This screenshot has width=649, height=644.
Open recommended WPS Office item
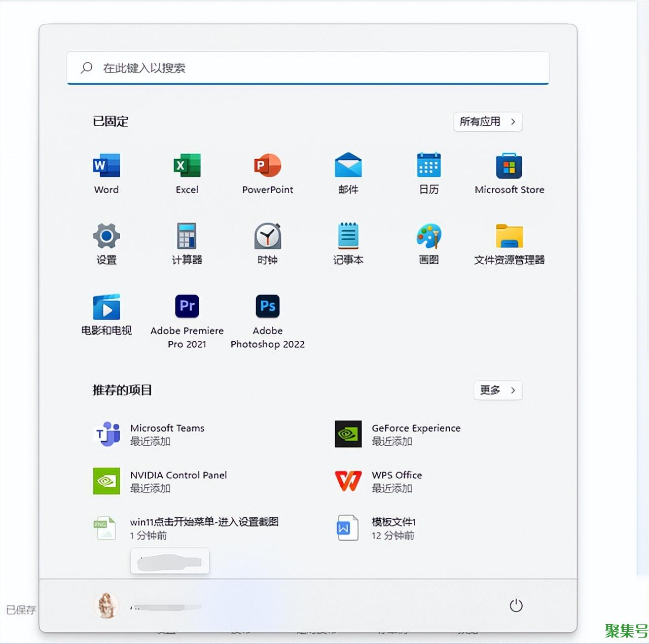point(396,481)
